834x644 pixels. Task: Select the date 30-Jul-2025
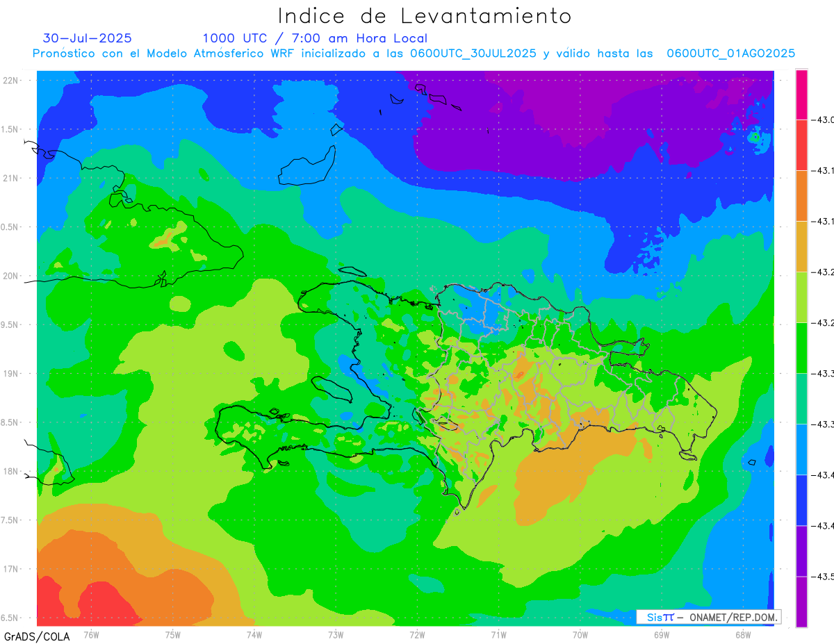click(87, 38)
